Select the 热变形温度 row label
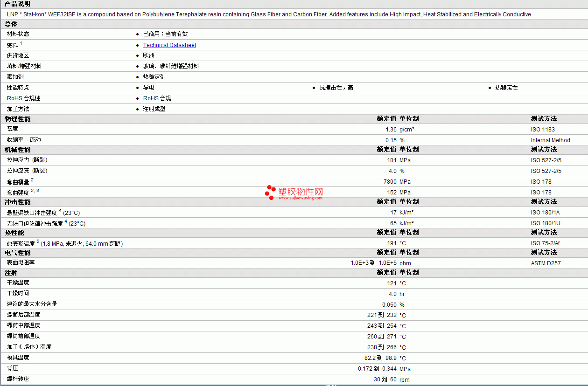The height and width of the screenshot is (386, 588). 21,243
